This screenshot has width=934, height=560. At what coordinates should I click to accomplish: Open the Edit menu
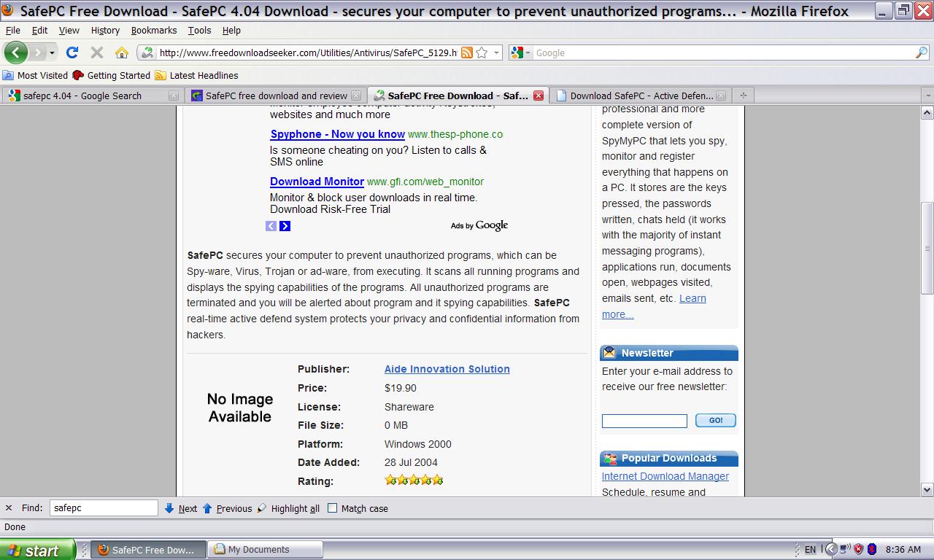click(x=40, y=31)
